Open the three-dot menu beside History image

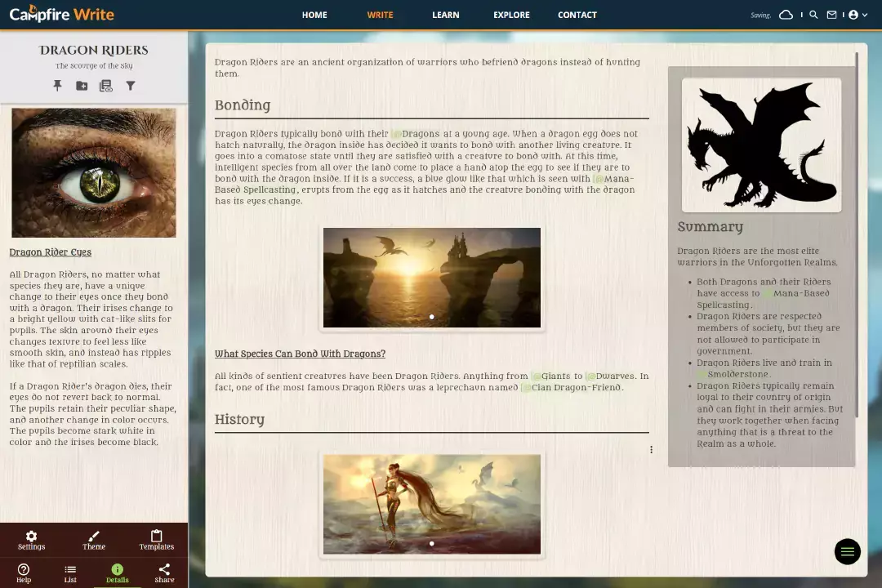tap(651, 450)
